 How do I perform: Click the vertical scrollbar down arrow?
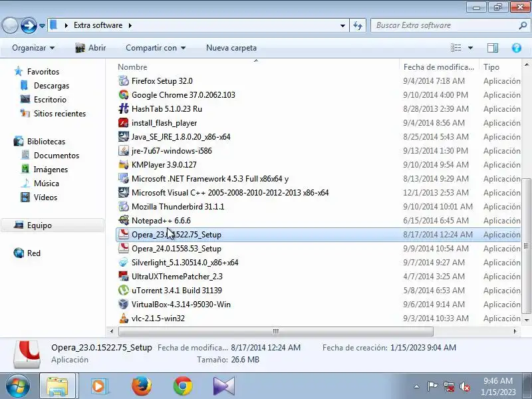coord(527,320)
